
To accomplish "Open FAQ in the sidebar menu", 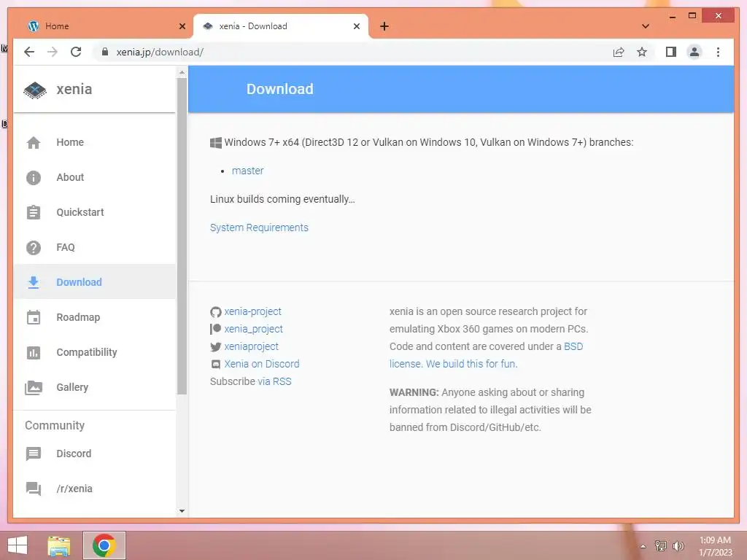I will click(95, 248).
